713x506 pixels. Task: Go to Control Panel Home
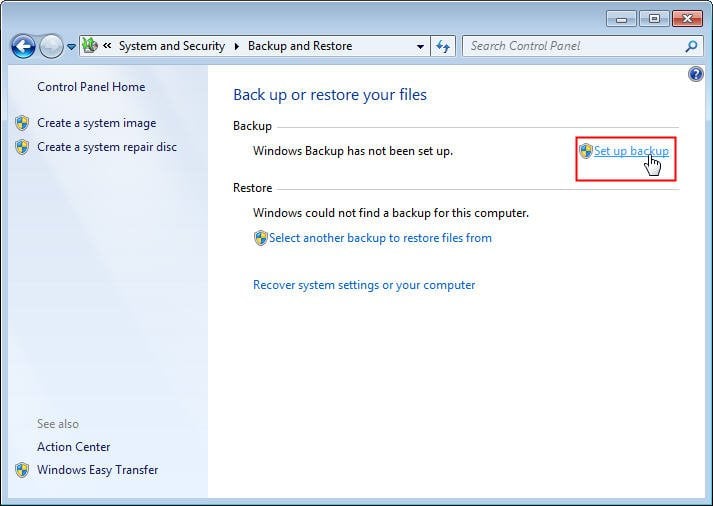[91, 87]
